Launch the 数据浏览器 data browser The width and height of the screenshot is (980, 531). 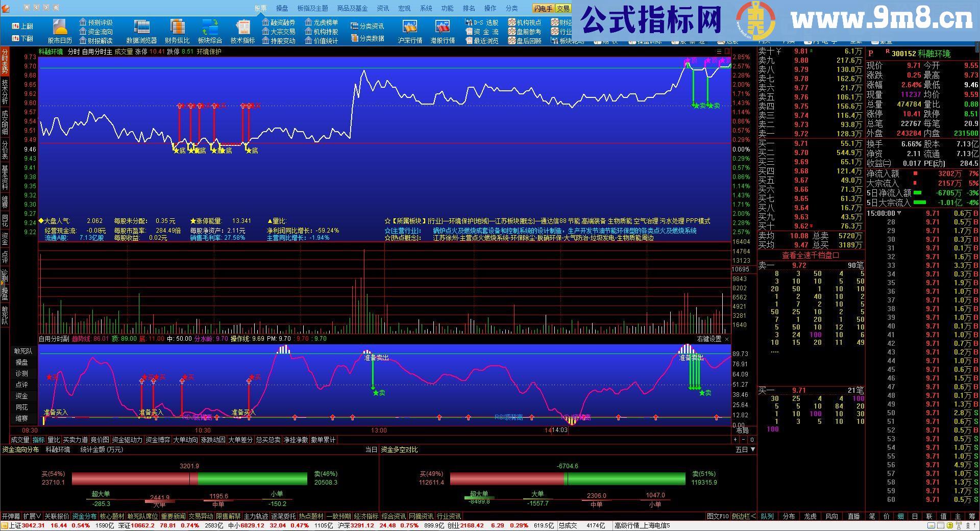click(141, 32)
